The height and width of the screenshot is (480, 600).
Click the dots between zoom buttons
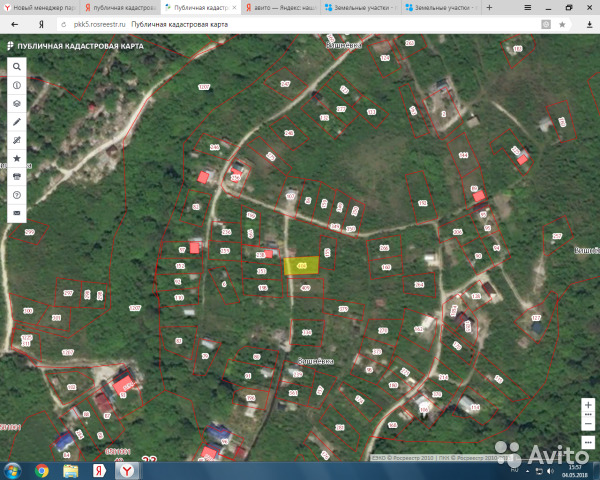point(588,415)
